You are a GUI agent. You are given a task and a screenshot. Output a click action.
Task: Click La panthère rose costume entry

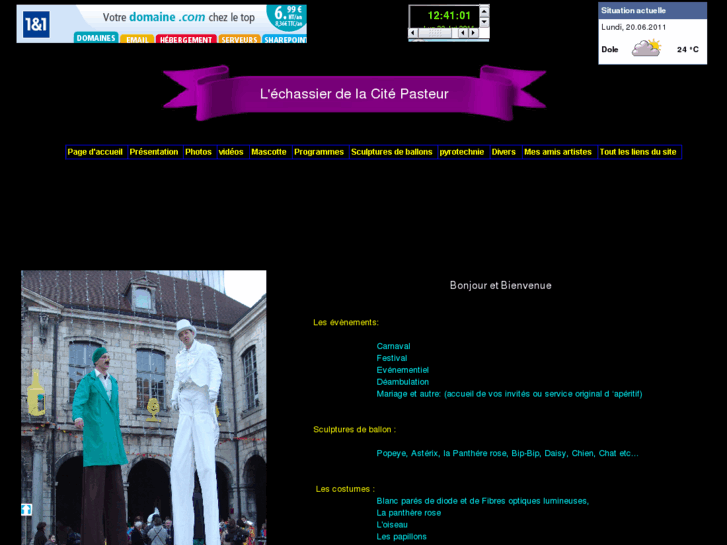tap(408, 513)
